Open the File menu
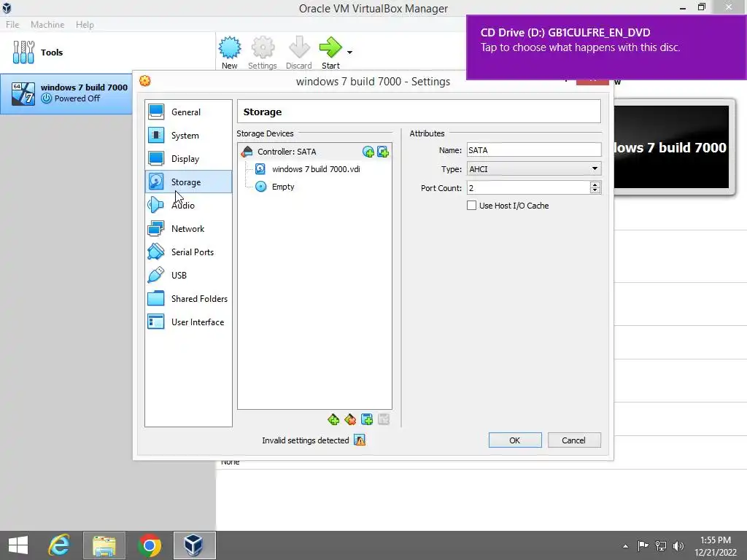Image resolution: width=747 pixels, height=560 pixels. pos(12,25)
